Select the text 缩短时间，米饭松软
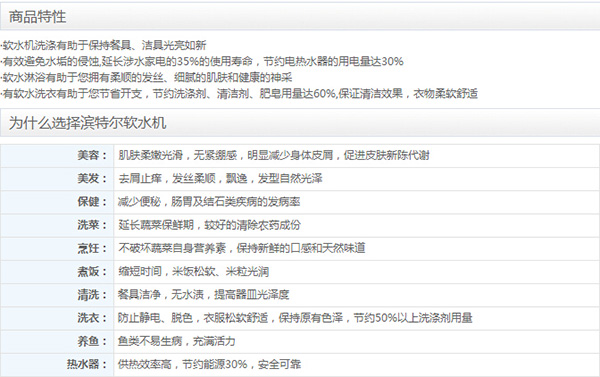The height and width of the screenshot is (377, 600). pos(166,272)
